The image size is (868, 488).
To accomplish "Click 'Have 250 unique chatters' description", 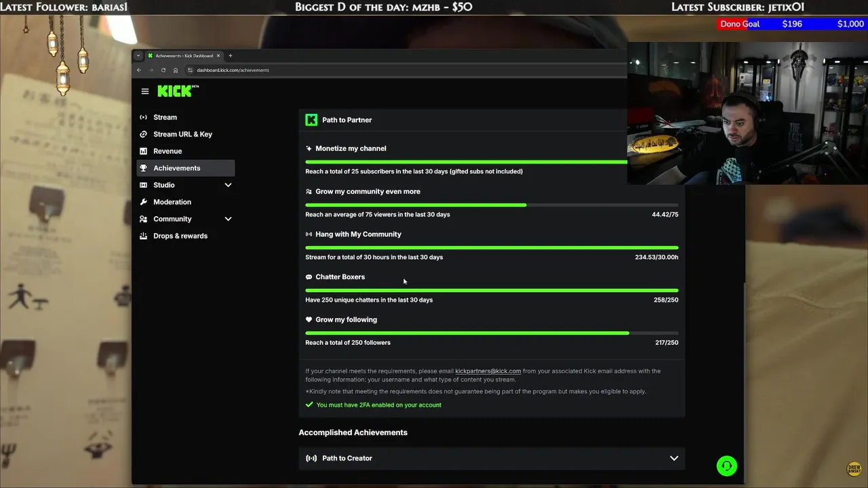I will [369, 300].
